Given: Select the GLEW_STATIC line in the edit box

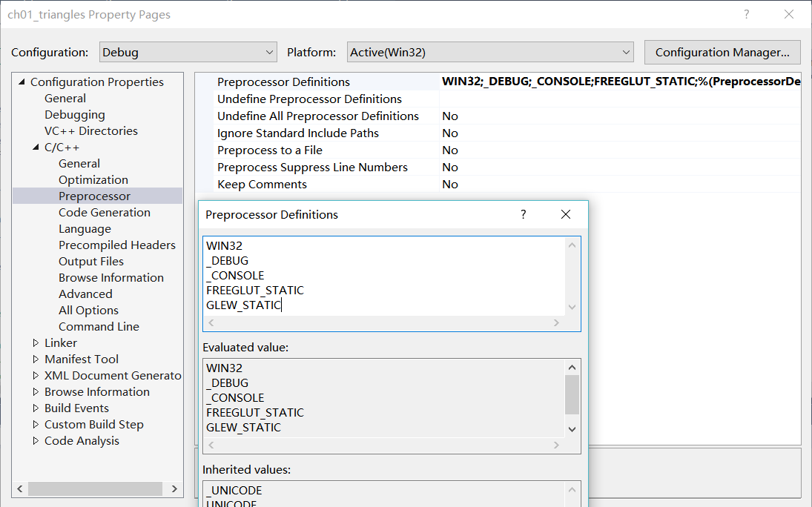Looking at the screenshot, I should coord(243,305).
